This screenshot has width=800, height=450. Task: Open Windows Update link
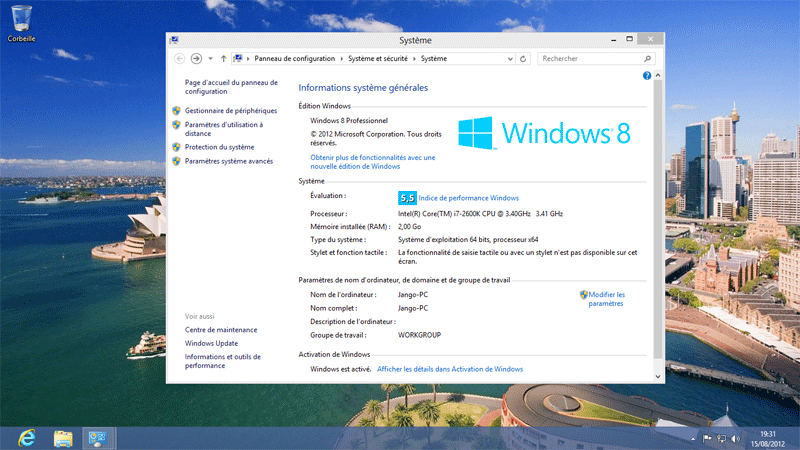211,343
